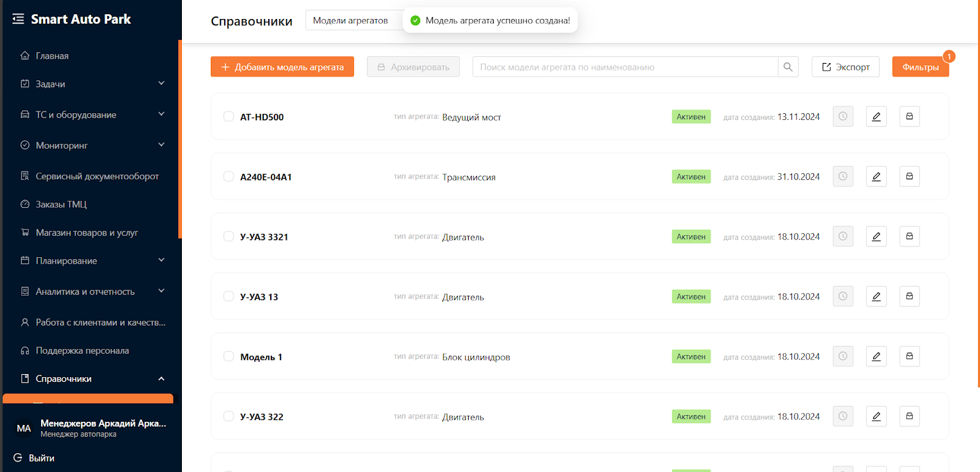Open edit for У-УАЗ 13 model
The height and width of the screenshot is (472, 980).
[x=876, y=296]
